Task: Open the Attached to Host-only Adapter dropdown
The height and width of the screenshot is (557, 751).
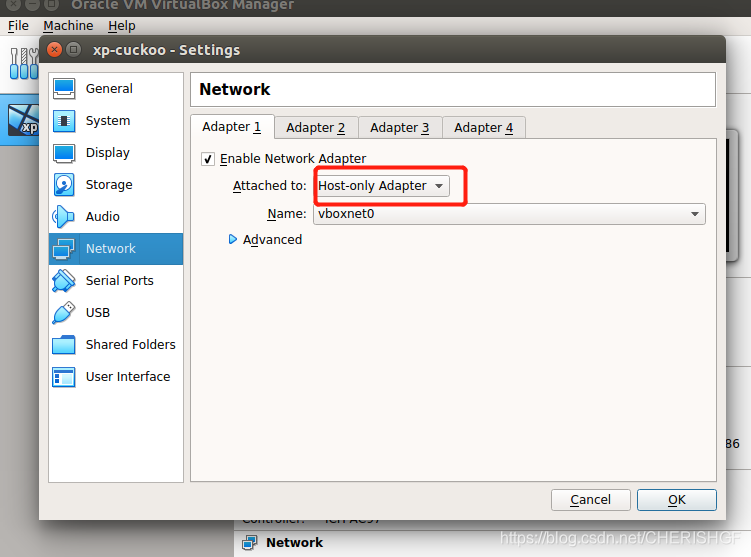Action: (x=381, y=186)
